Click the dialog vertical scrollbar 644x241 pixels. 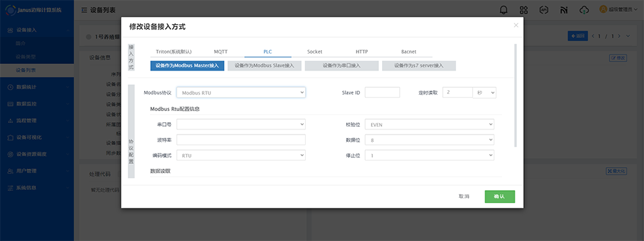pos(515,95)
